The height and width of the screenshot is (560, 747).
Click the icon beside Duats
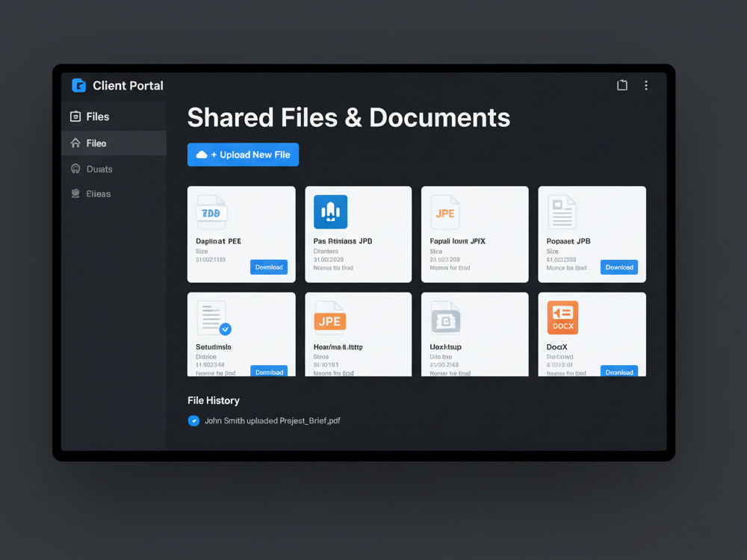pyautogui.click(x=75, y=169)
